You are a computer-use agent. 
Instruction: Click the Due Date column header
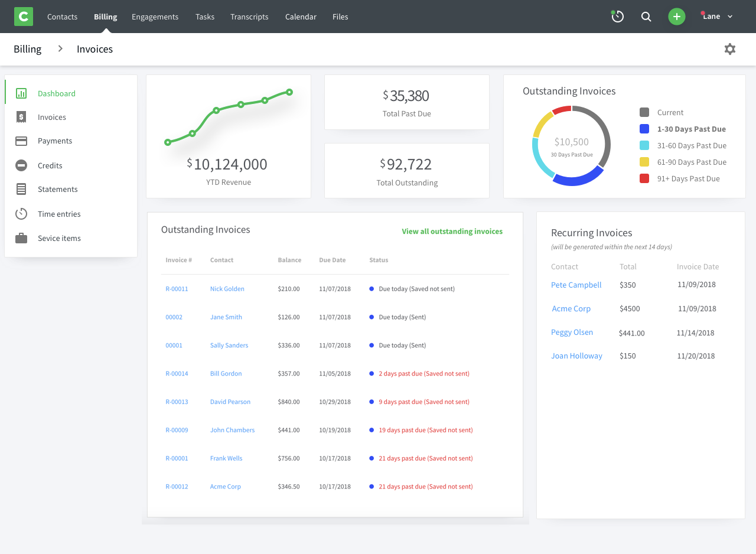[333, 260]
